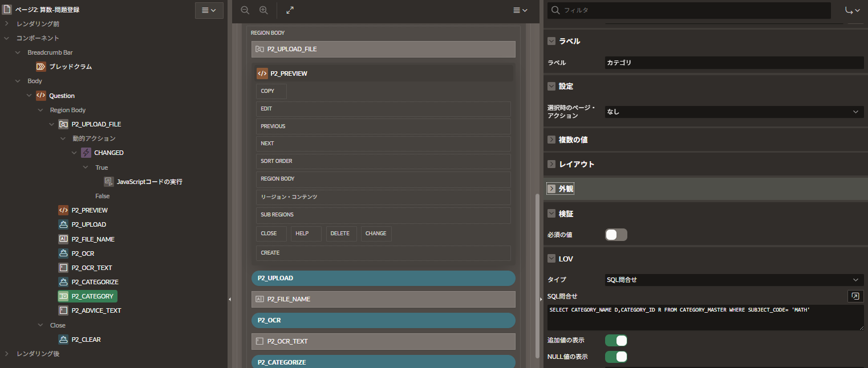Open the go-to-group arrow menu
The width and height of the screenshot is (868, 368).
(x=853, y=10)
